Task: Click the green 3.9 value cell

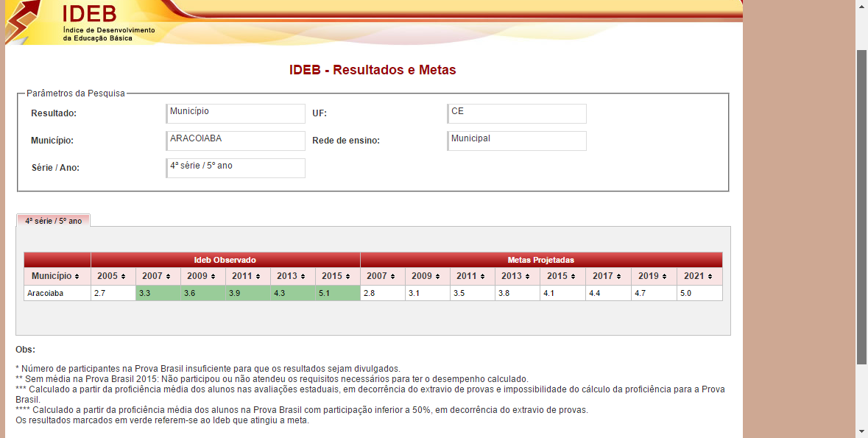Action: tap(248, 293)
